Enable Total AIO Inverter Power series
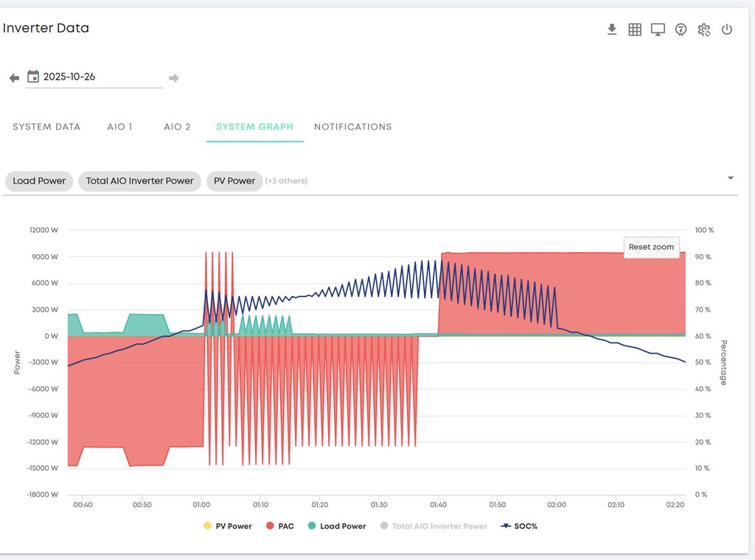Viewport: 755px width, 560px height. click(x=434, y=526)
